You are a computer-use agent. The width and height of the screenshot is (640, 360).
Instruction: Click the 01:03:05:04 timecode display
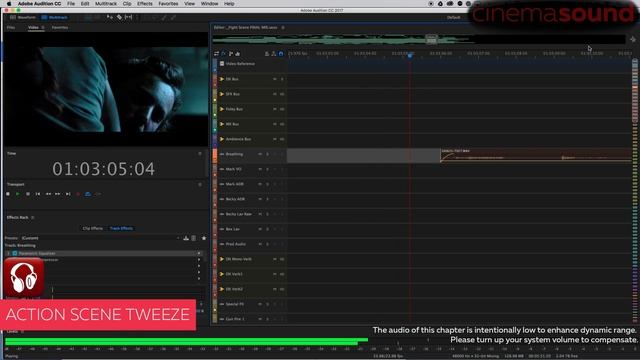(104, 169)
